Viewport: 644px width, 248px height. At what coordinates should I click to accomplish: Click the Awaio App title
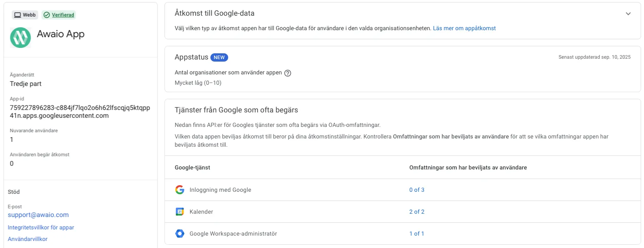coord(60,34)
